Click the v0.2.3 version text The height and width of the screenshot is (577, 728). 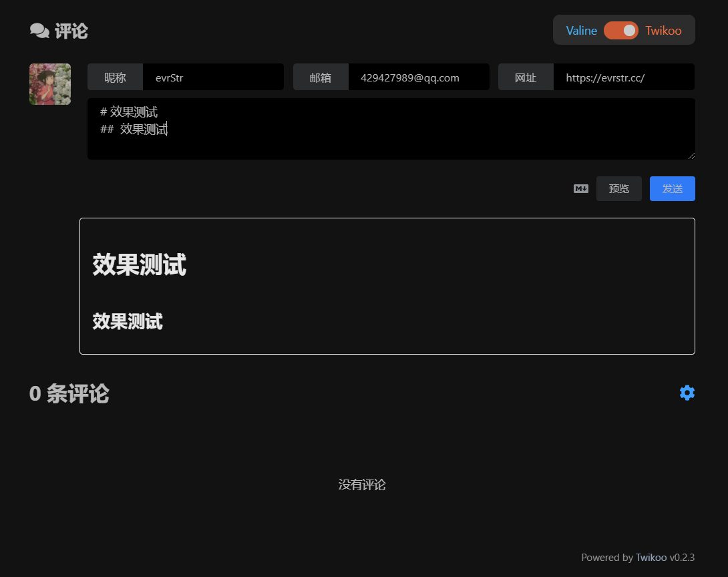pyautogui.click(x=682, y=557)
